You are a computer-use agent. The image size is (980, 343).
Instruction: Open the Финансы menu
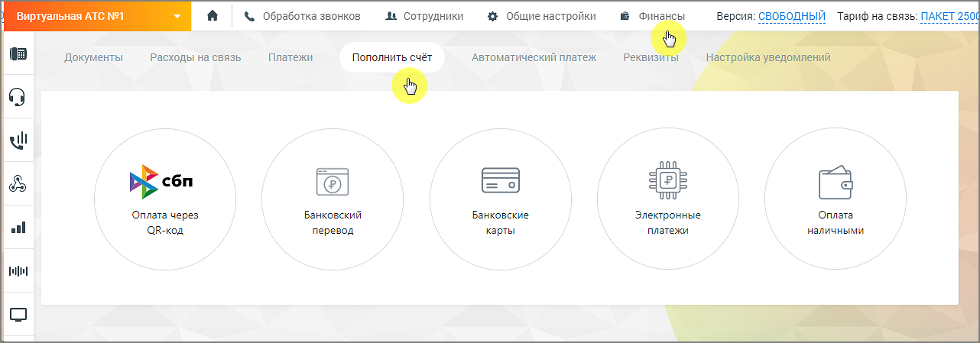[652, 16]
